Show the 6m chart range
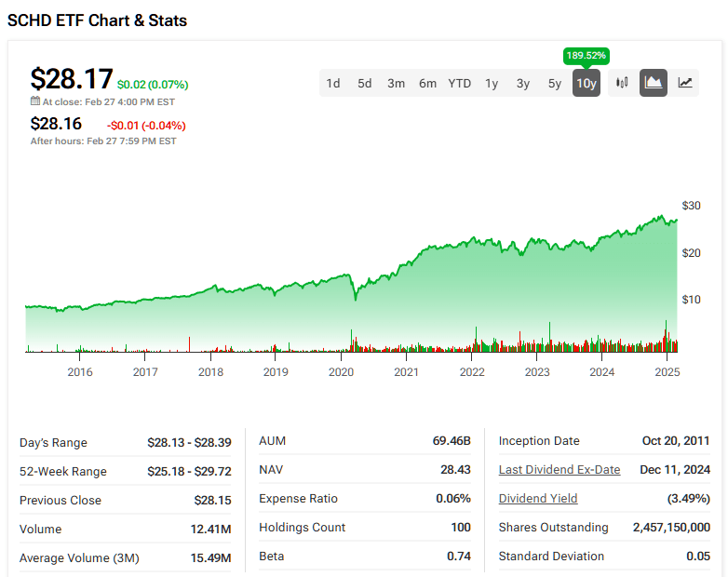The height and width of the screenshot is (577, 728). coord(427,83)
